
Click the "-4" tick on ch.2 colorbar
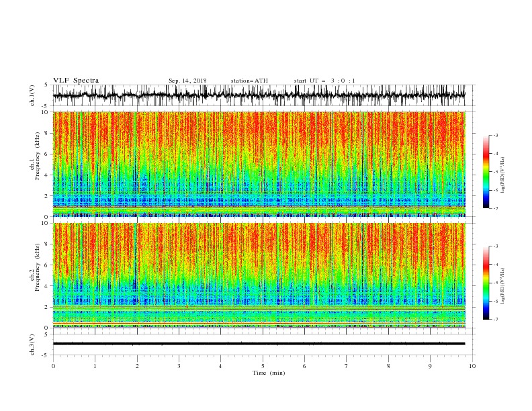pos(495,265)
